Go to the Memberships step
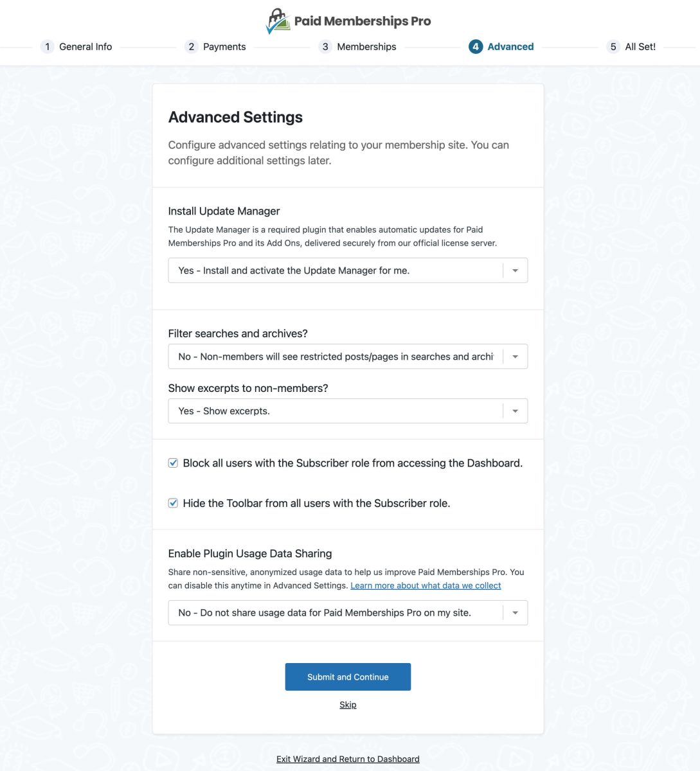 (366, 46)
